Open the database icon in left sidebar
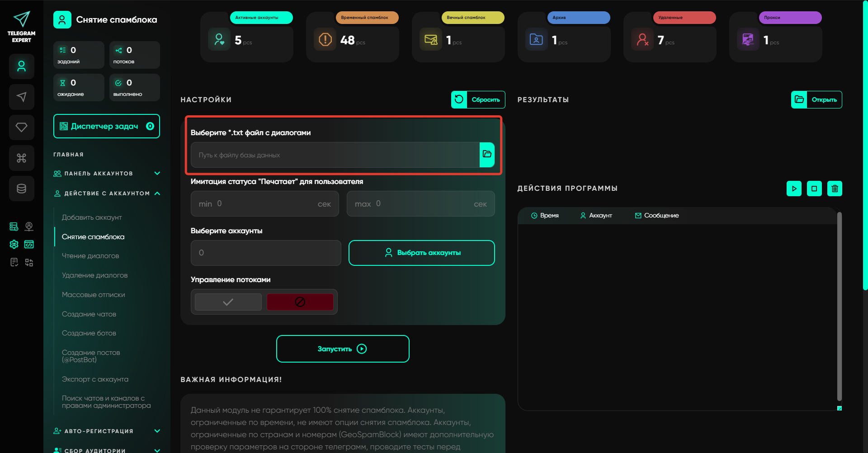The height and width of the screenshot is (453, 868). (21, 189)
